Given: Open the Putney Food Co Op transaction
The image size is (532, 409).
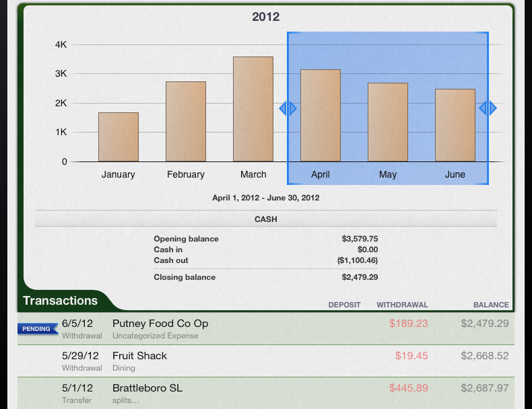Looking at the screenshot, I should [160, 324].
